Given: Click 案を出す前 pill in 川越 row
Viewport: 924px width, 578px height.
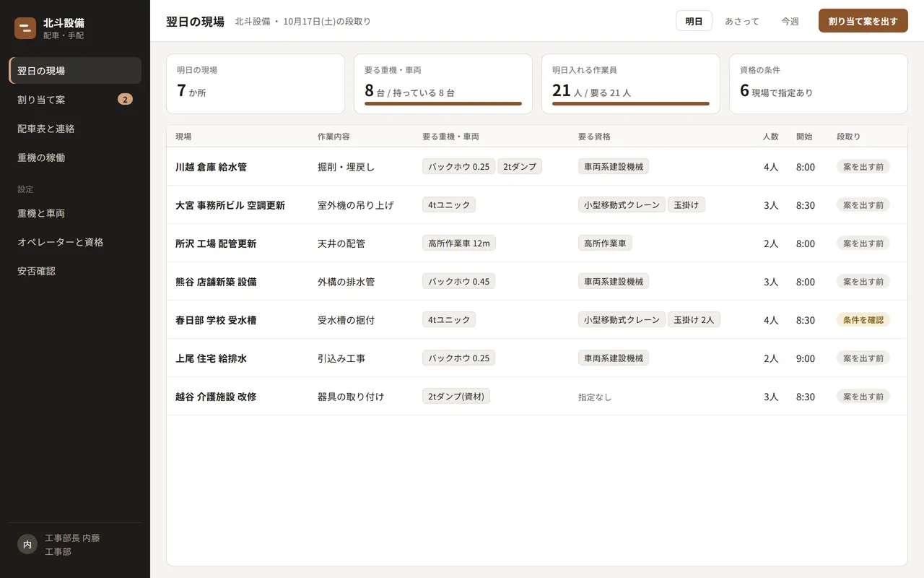Looking at the screenshot, I should point(863,166).
